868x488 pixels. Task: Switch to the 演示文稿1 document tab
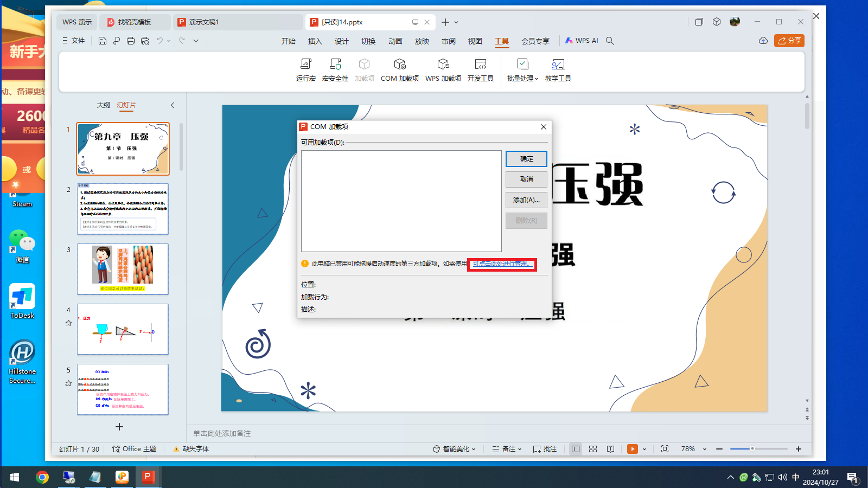(238, 22)
